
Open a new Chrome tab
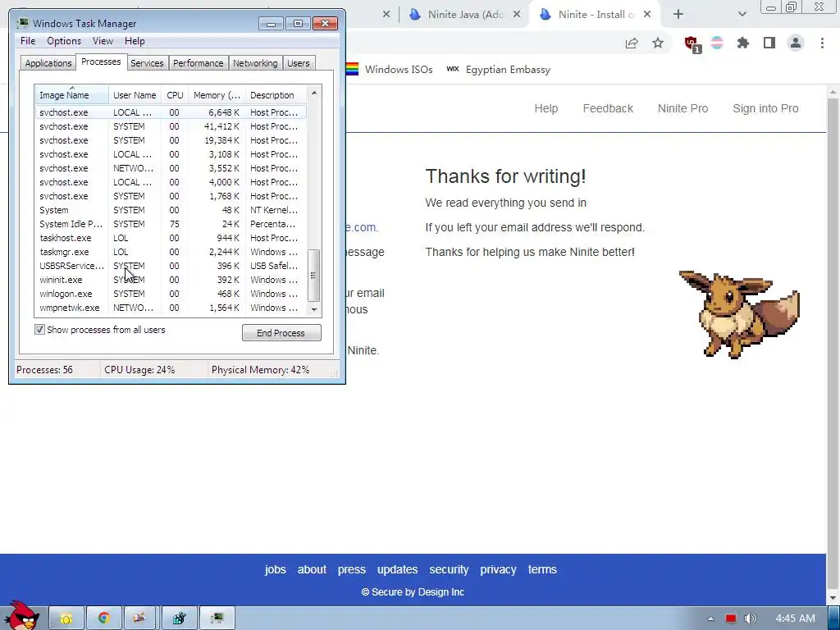[x=678, y=15]
